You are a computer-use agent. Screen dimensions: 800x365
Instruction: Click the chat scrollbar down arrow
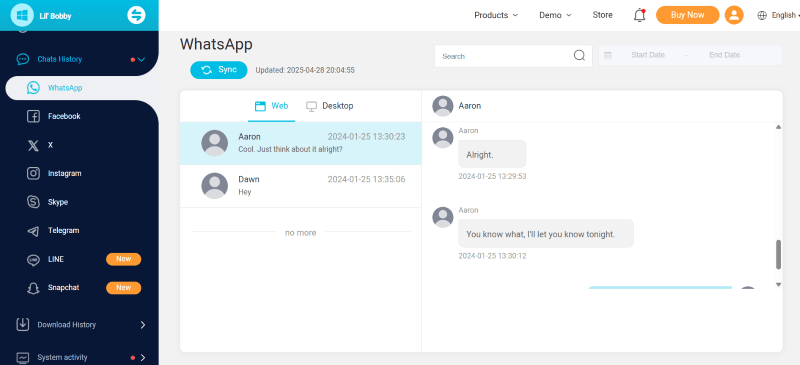pos(779,284)
